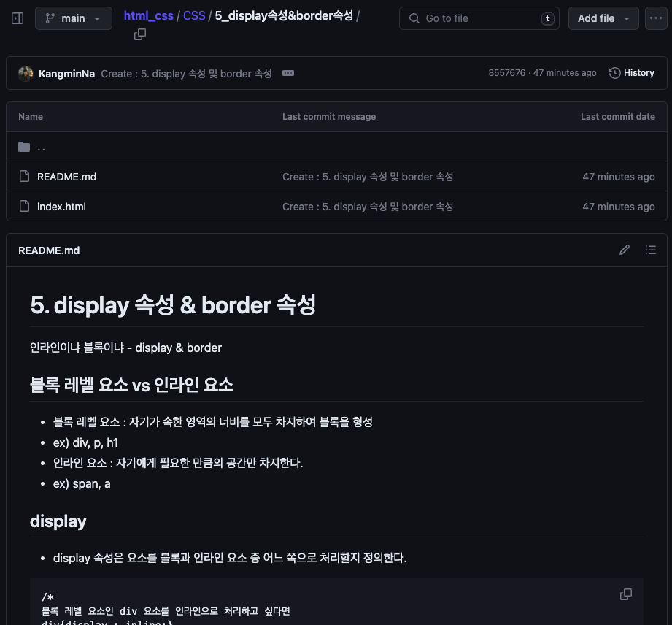
Task: Click heading '5. display 속성 & border 속성'
Action: click(173, 305)
